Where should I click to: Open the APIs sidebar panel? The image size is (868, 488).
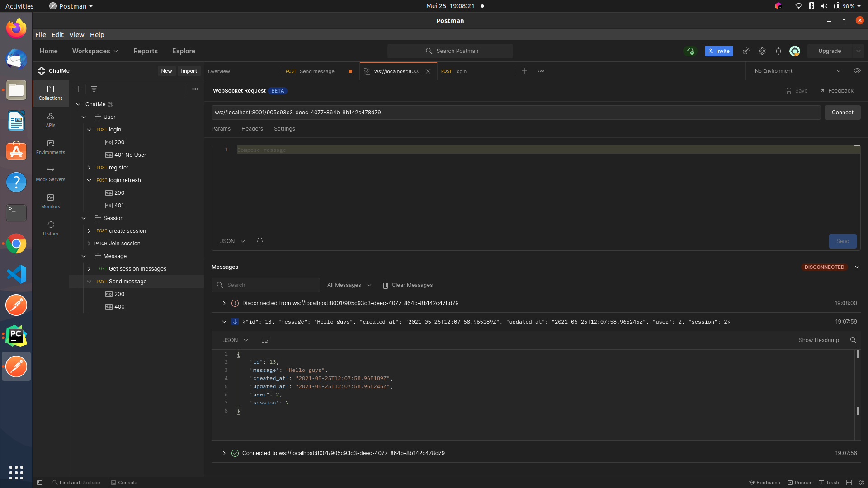(51, 120)
